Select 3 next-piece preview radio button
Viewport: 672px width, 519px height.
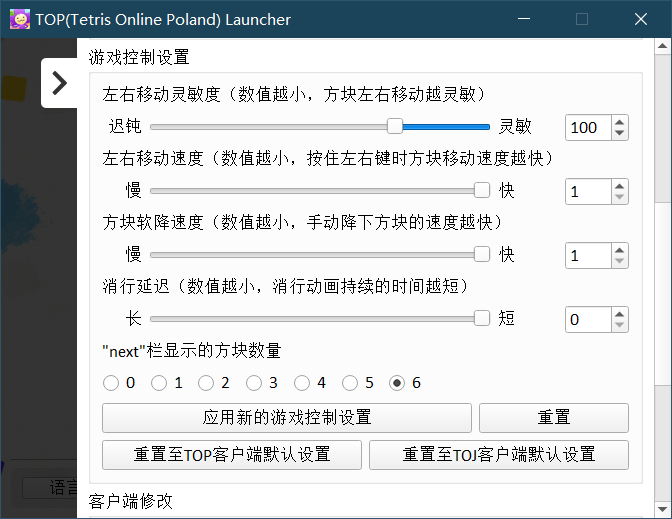click(254, 383)
